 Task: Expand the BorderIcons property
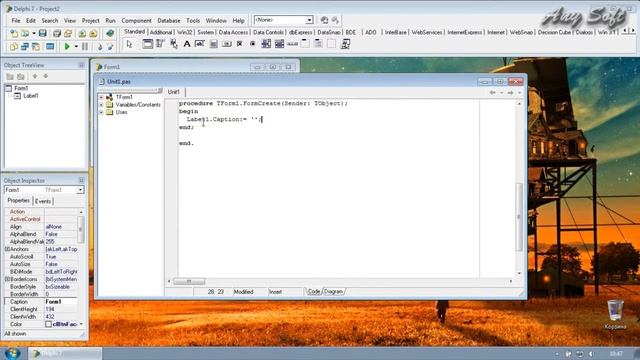[x=7, y=279]
